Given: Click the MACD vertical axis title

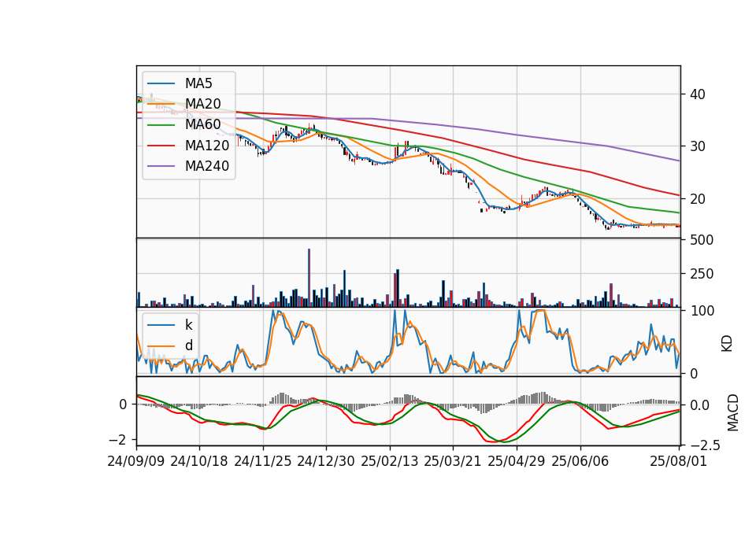Looking at the screenshot, I should coord(733,412).
